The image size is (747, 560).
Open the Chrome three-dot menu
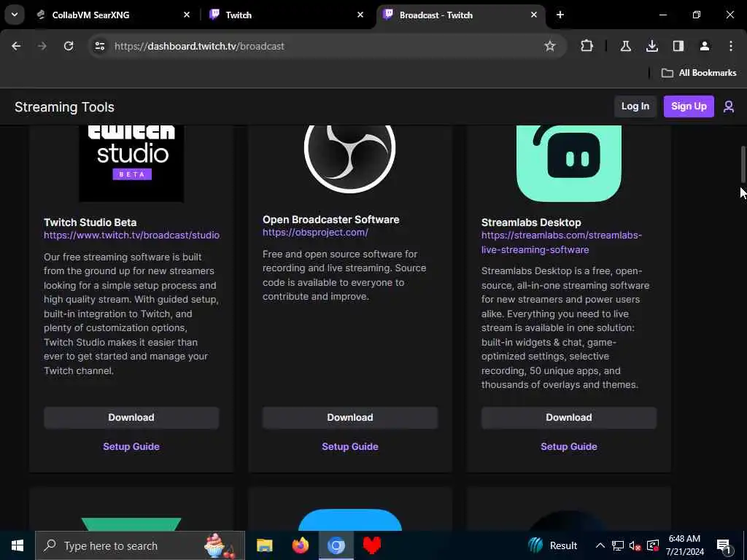pyautogui.click(x=731, y=46)
